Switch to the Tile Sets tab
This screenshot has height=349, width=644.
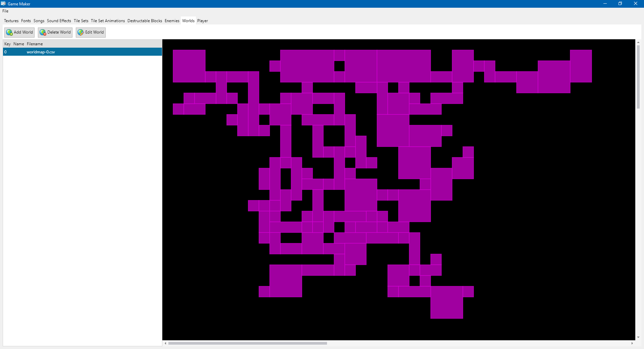coord(81,21)
